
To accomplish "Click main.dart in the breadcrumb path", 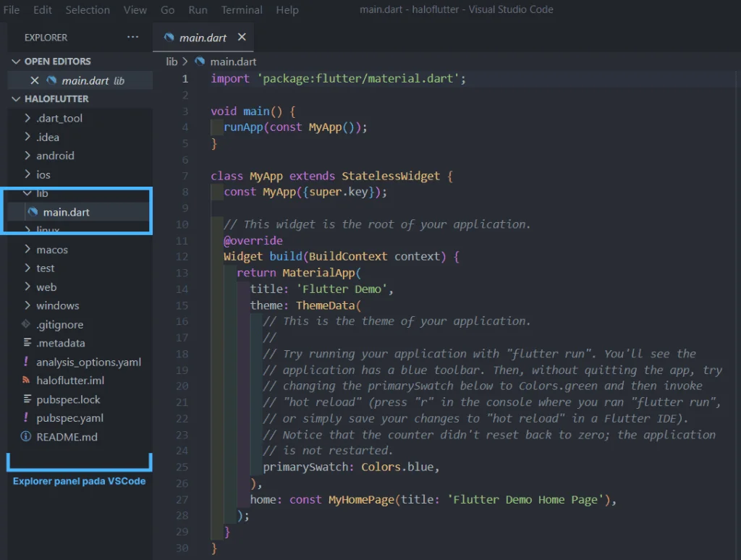I will (x=233, y=62).
